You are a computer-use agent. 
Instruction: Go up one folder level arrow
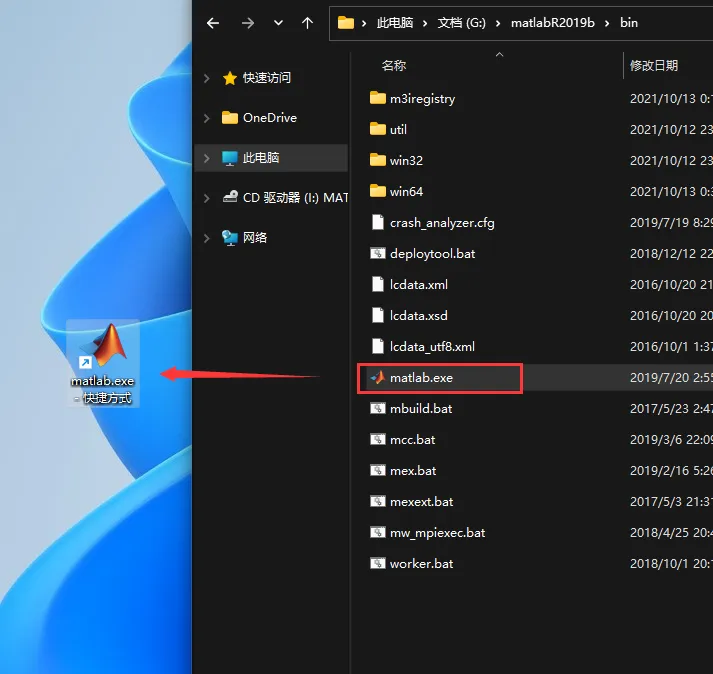[x=307, y=23]
